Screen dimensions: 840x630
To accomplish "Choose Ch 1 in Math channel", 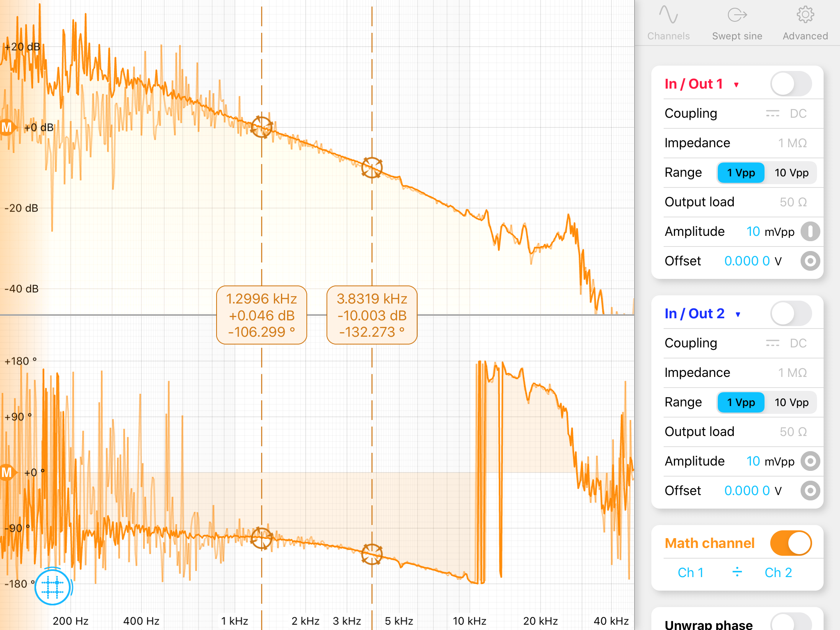I will [691, 572].
